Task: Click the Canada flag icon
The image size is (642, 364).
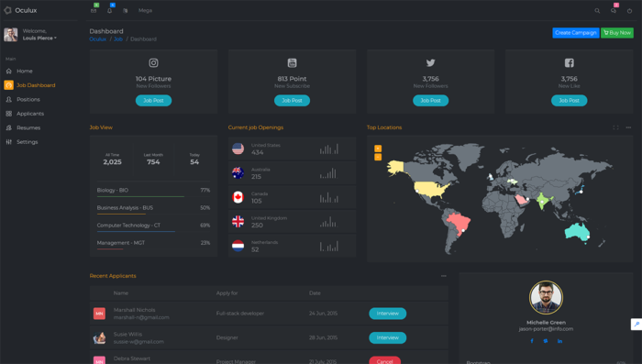Action: pos(238,197)
